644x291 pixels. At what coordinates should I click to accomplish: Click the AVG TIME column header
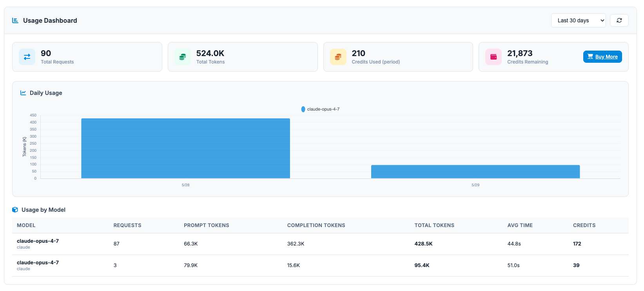520,226
